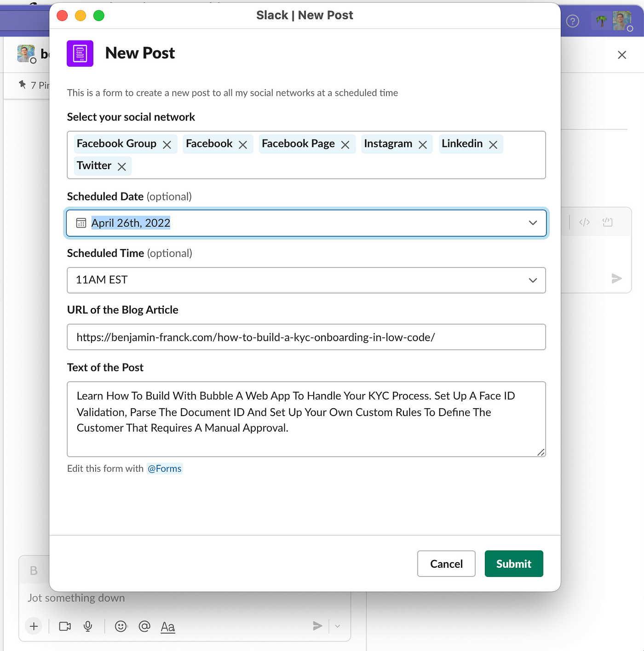Toggle bold in the Slack composer

(34, 571)
